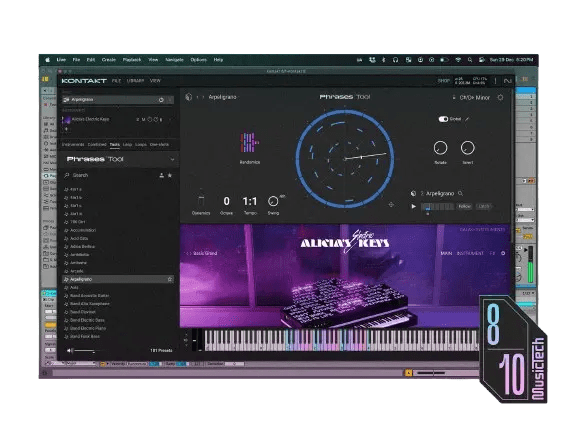577x433 pixels.
Task: Open Phrases Tool settings gear icon
Action: point(500,97)
